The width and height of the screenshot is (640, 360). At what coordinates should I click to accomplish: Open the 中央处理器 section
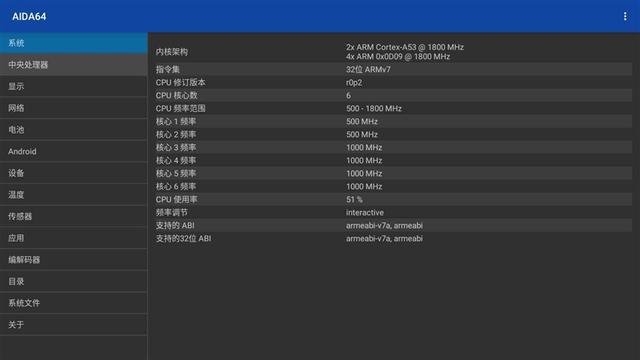73,64
